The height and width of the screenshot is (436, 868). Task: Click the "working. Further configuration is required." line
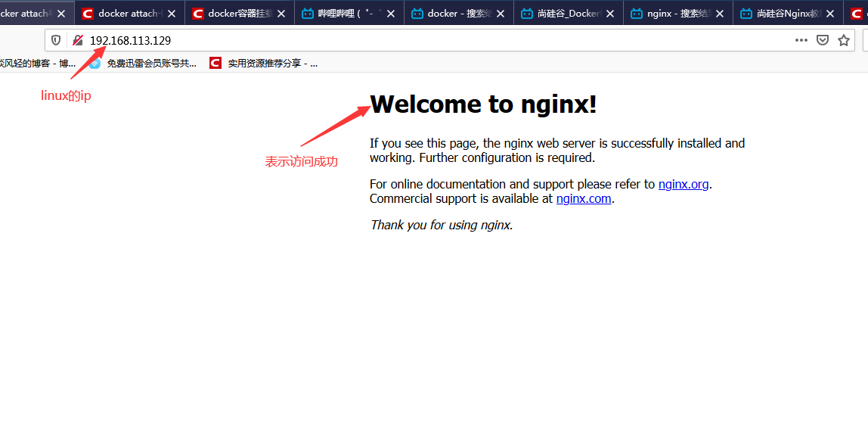point(482,157)
